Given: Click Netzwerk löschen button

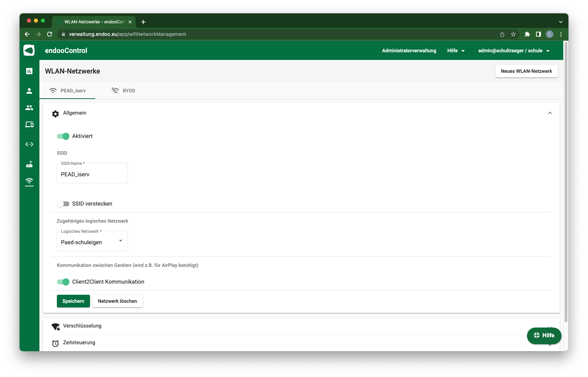Looking at the screenshot, I should click(x=118, y=301).
